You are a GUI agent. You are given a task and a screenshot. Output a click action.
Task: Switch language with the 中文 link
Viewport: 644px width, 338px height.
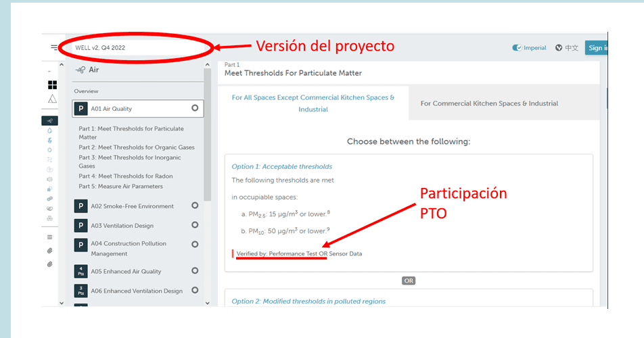[x=572, y=48]
